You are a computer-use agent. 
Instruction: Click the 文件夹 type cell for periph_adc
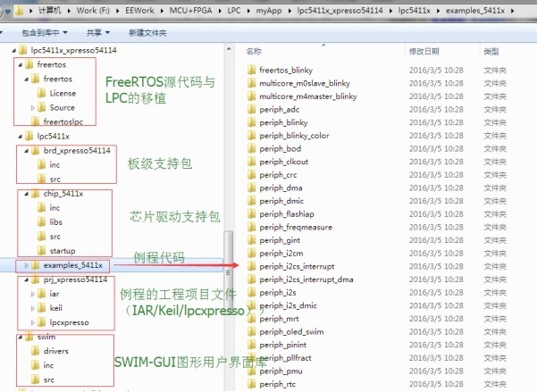(x=495, y=109)
